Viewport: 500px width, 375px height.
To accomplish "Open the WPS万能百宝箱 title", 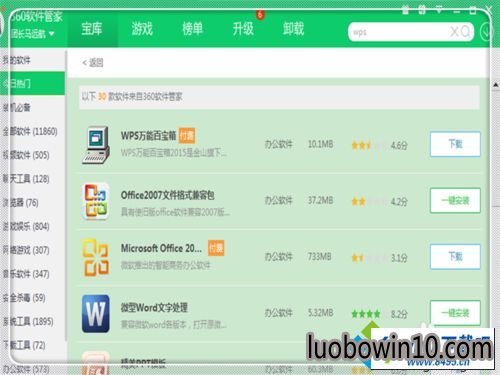I will click(x=149, y=136).
